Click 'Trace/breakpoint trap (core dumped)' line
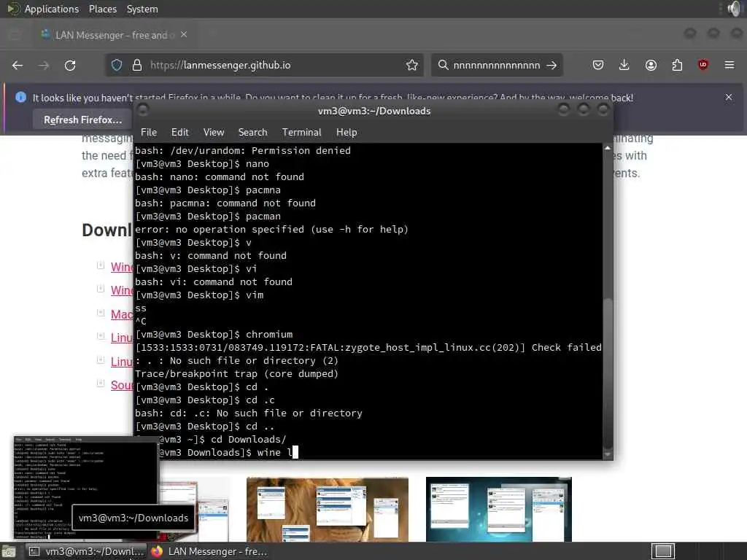This screenshot has width=747, height=560. (237, 374)
